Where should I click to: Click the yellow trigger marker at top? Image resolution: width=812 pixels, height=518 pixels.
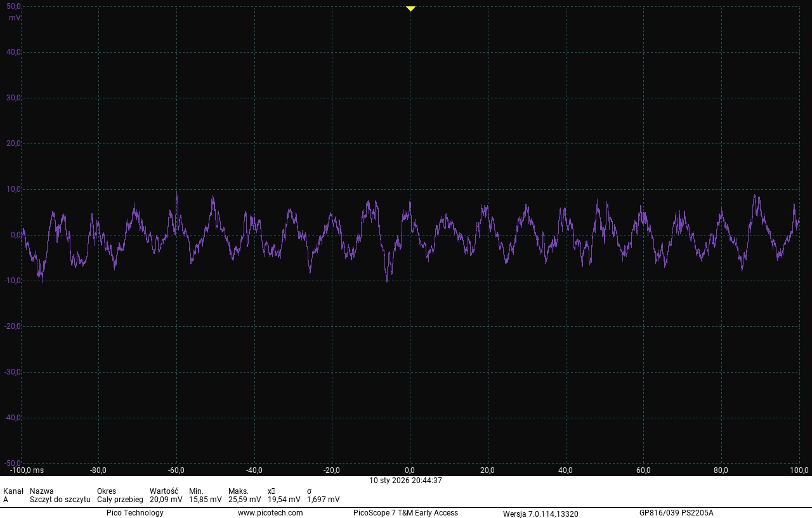(x=410, y=9)
